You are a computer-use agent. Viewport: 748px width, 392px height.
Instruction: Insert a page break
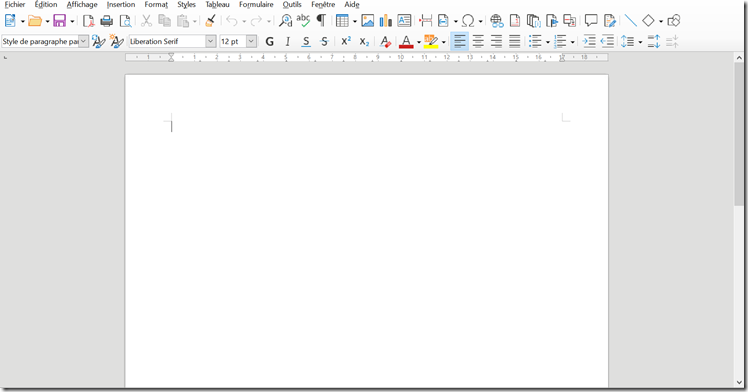(x=426, y=21)
